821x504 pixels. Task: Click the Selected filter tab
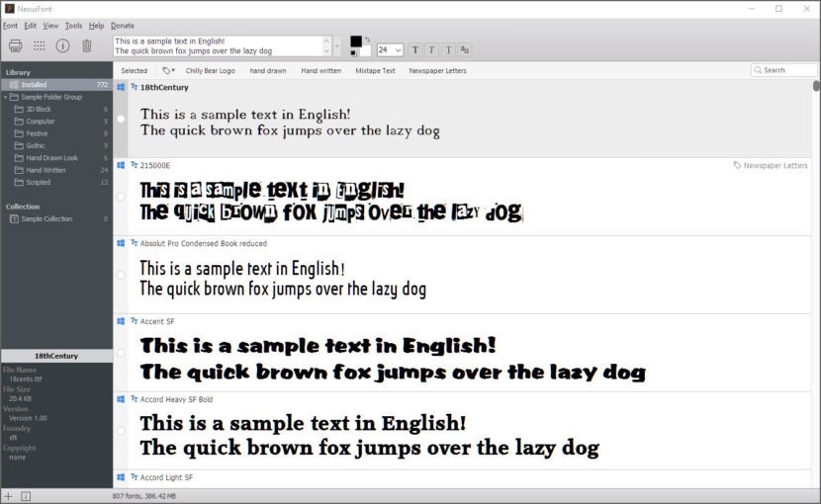[x=135, y=70]
